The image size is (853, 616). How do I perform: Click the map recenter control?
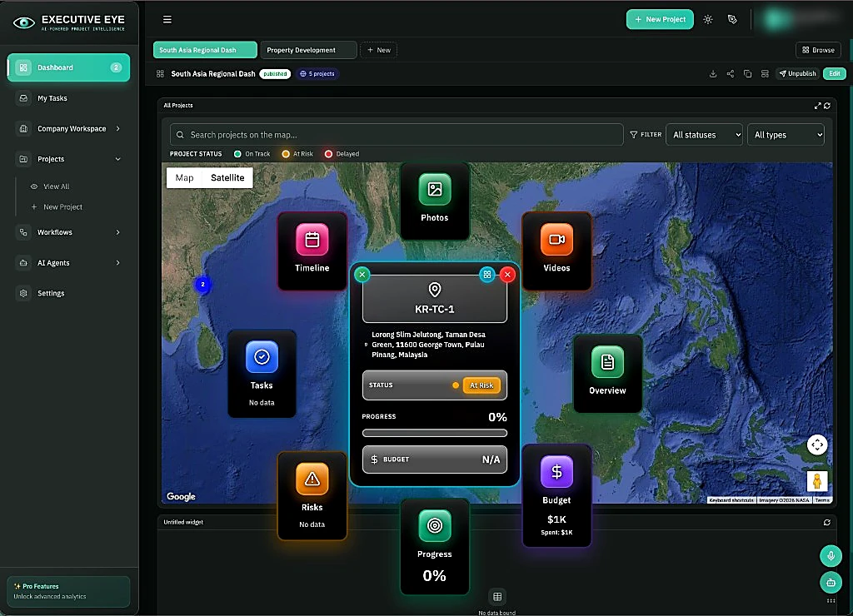coord(817,445)
